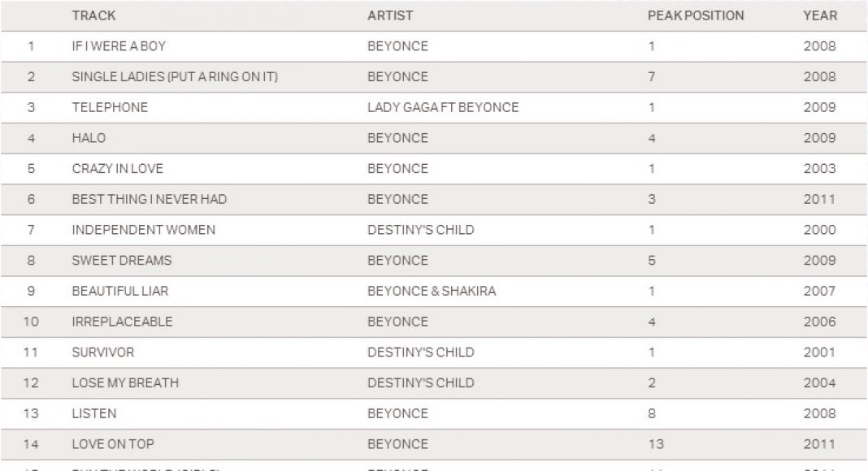
Task: Select the Irreplaceable track title
Action: [x=122, y=322]
